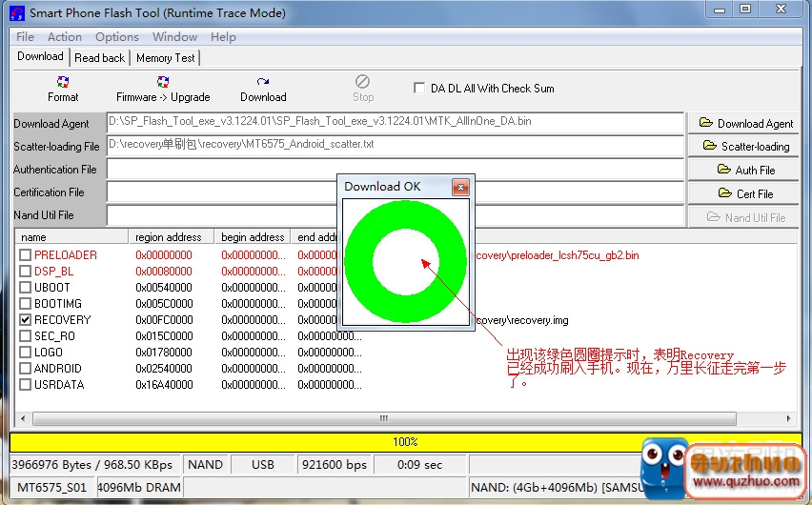Open the File menu
Viewport: 812px width, 505px height.
(x=26, y=37)
